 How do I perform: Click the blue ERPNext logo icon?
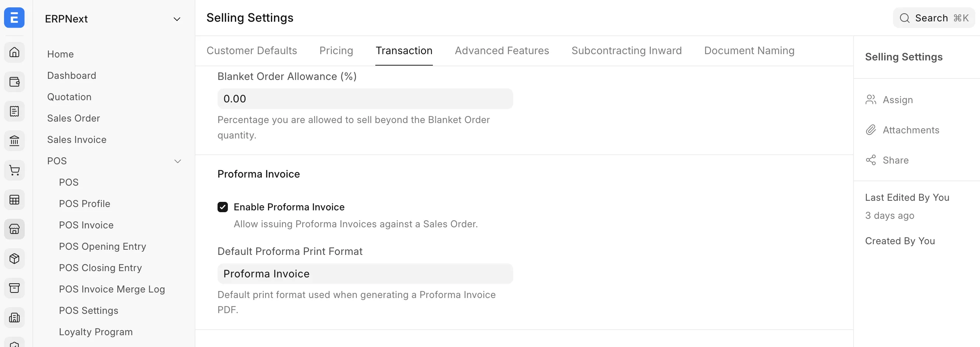pyautogui.click(x=14, y=18)
